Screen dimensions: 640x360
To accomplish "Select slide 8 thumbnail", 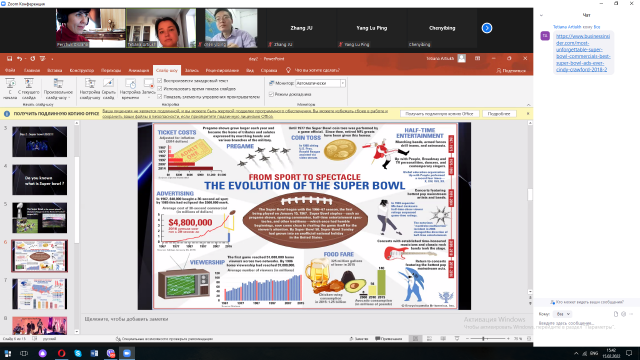I will tap(40, 325).
